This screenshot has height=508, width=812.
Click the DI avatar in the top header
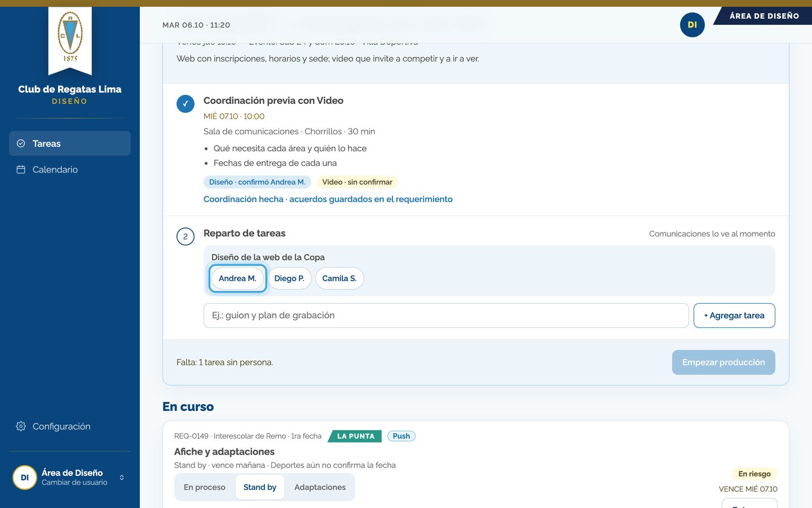(x=692, y=25)
